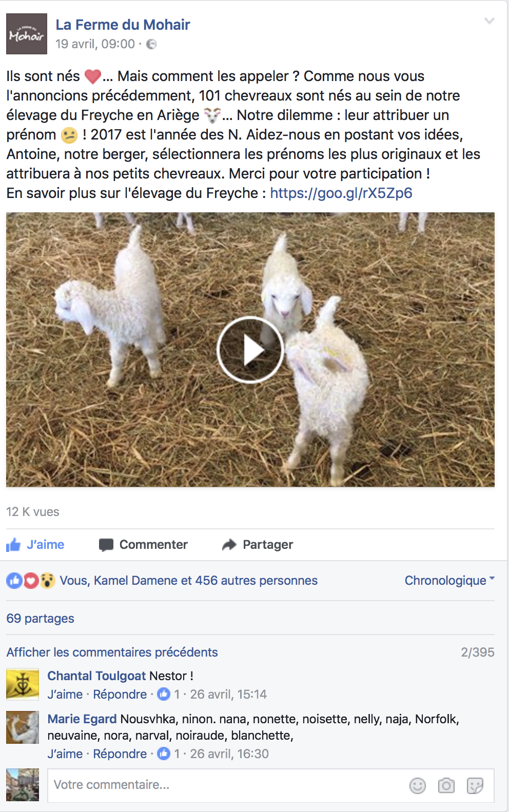Open the La Ferme du Mohair page name
The height and width of the screenshot is (812, 509).
click(123, 25)
